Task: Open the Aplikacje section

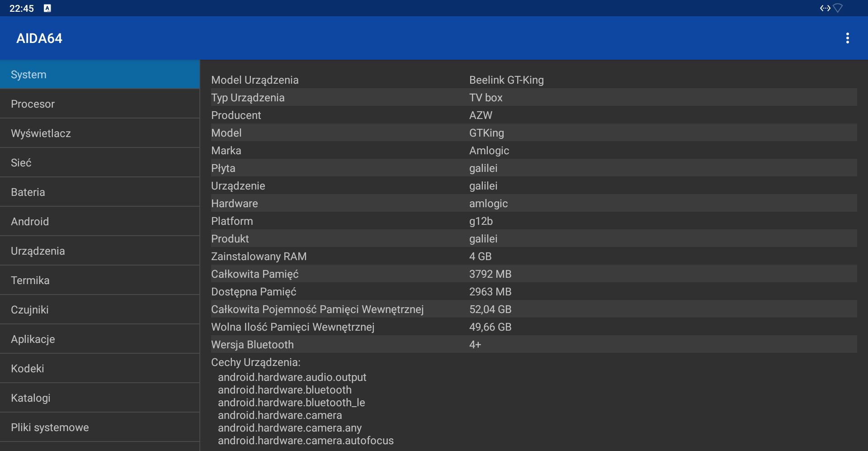Action: (x=99, y=339)
